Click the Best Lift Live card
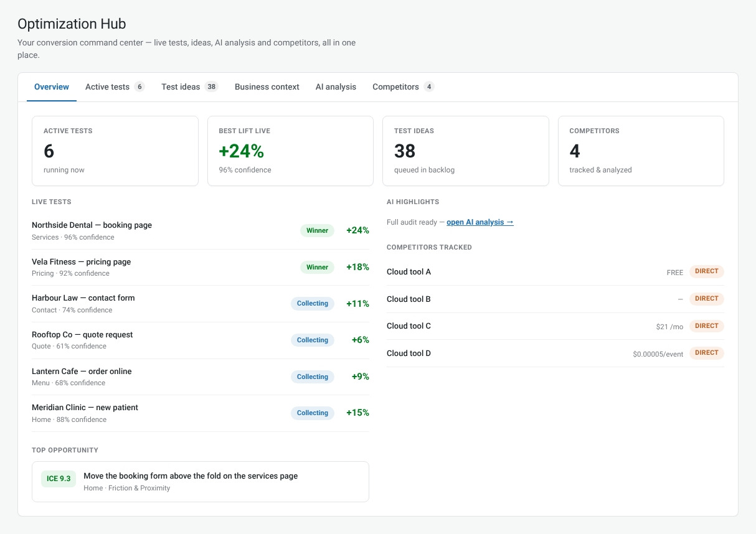 pos(290,151)
